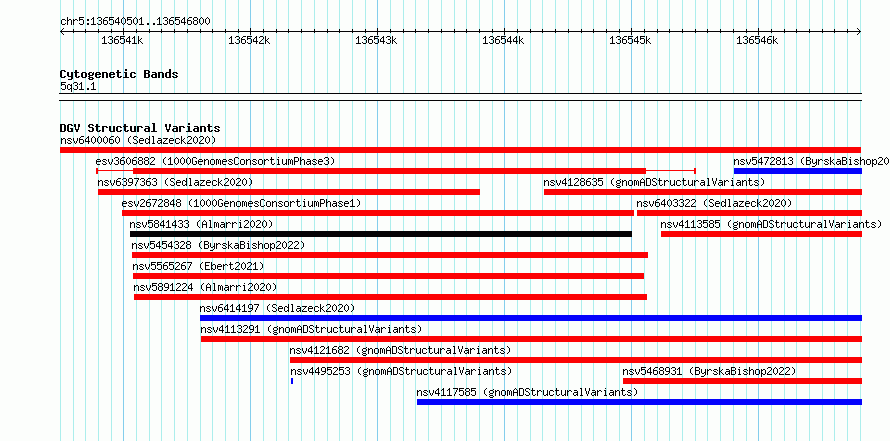Click nsv6403322 (Sedlazeck2020) label

[714, 203]
